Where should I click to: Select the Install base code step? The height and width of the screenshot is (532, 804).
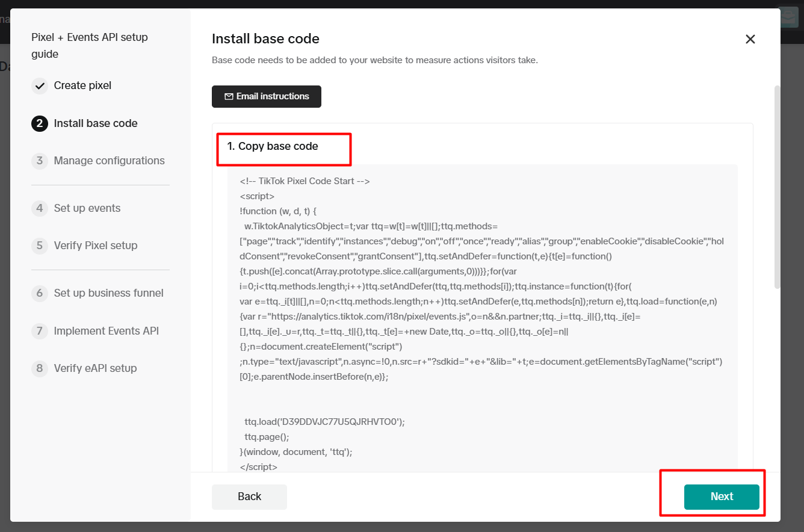coord(96,123)
